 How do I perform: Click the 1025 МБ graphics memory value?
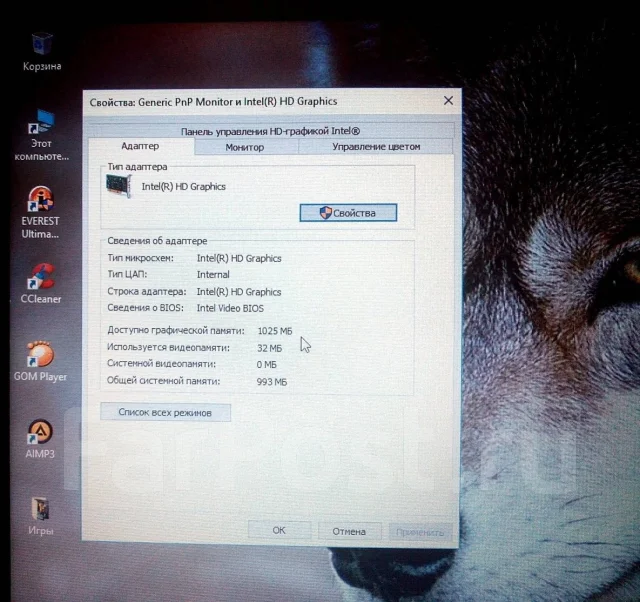point(275,331)
